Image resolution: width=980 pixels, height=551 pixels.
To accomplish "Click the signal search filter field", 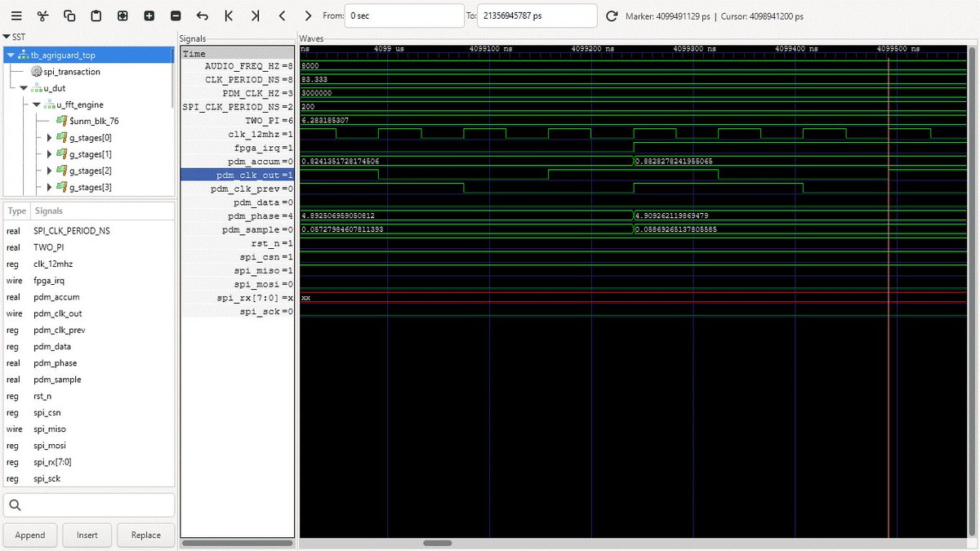I will click(89, 504).
